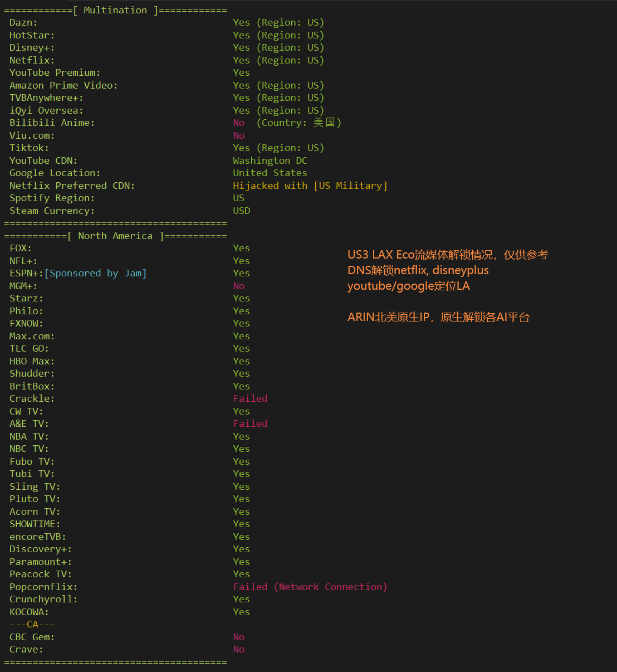Viewport: 617px width, 672px height.
Task: Select the Popcornflix Failed Network Connection result
Action: [x=310, y=587]
